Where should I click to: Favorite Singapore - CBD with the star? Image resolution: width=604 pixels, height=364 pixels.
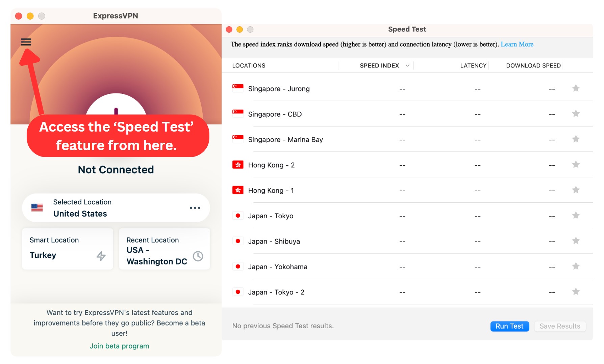(x=576, y=114)
